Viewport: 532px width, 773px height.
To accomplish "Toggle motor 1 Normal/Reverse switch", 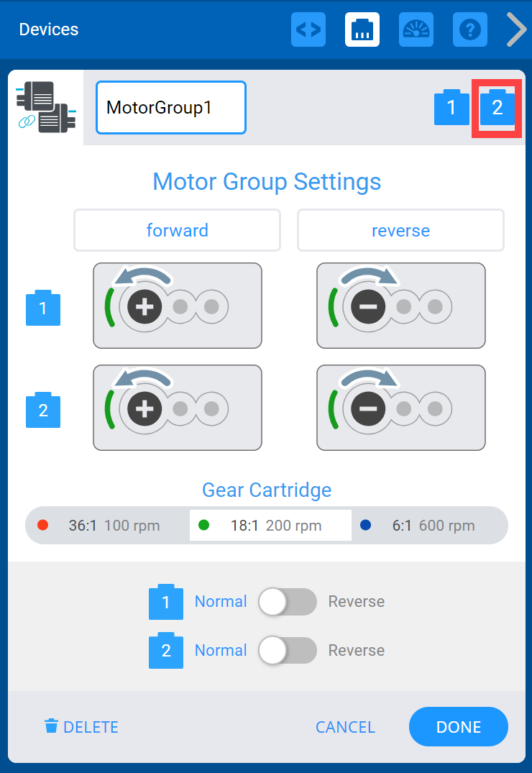I will click(288, 602).
